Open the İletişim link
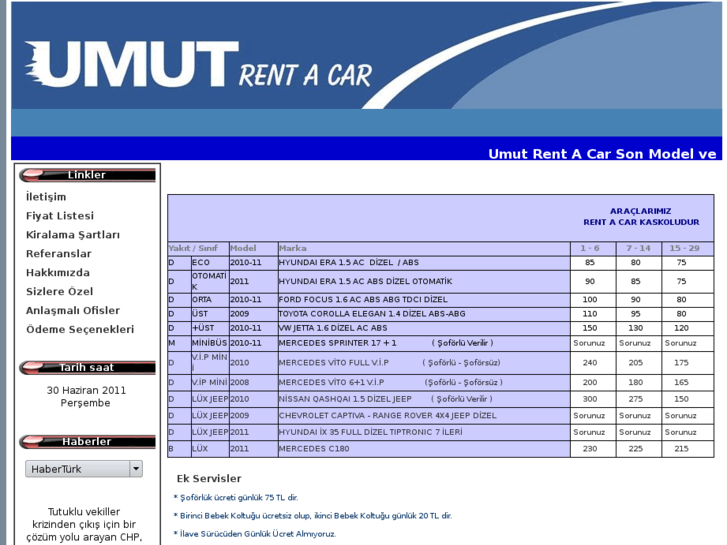This screenshot has height=545, width=727. click(46, 197)
